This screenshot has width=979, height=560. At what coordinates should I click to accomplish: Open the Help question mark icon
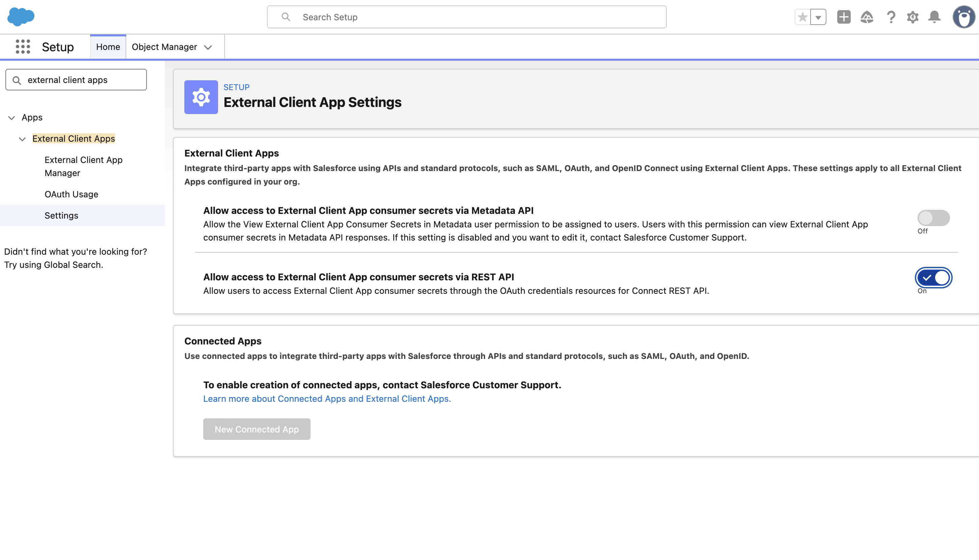891,17
